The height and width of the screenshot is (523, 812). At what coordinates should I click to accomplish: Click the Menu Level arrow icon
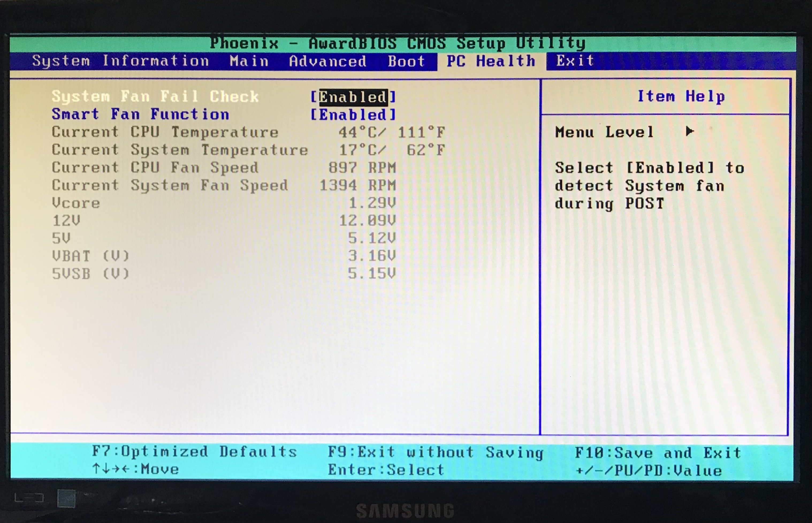pyautogui.click(x=689, y=131)
